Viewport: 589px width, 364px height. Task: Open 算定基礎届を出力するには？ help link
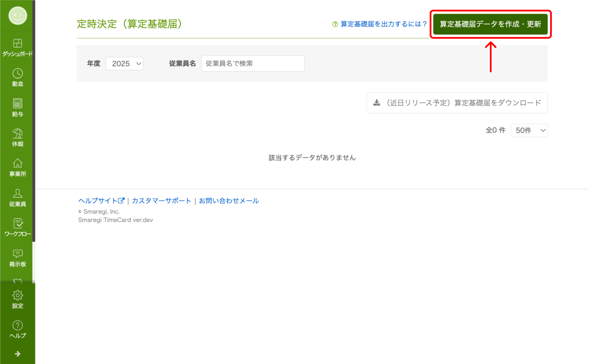(383, 24)
